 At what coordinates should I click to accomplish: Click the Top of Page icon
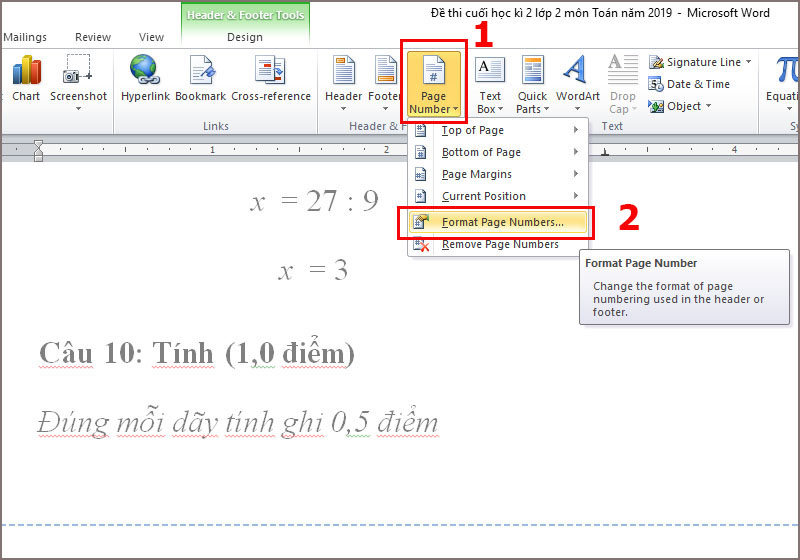tap(420, 130)
